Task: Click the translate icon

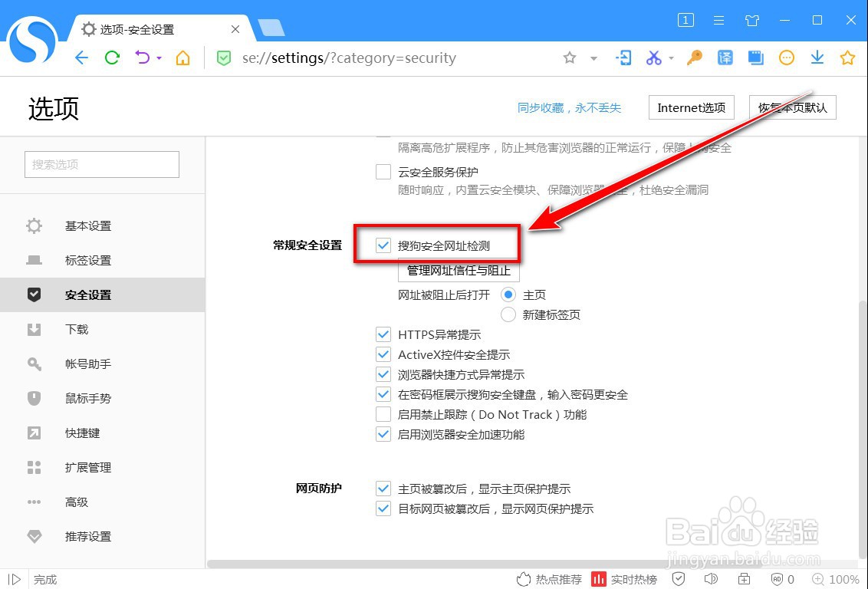Action: pos(725,58)
